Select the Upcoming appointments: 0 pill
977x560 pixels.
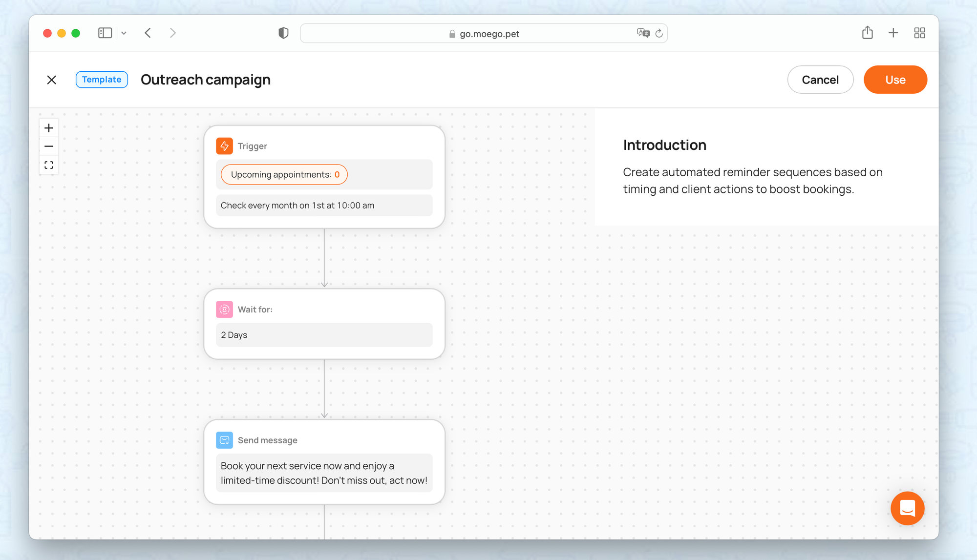coord(284,175)
